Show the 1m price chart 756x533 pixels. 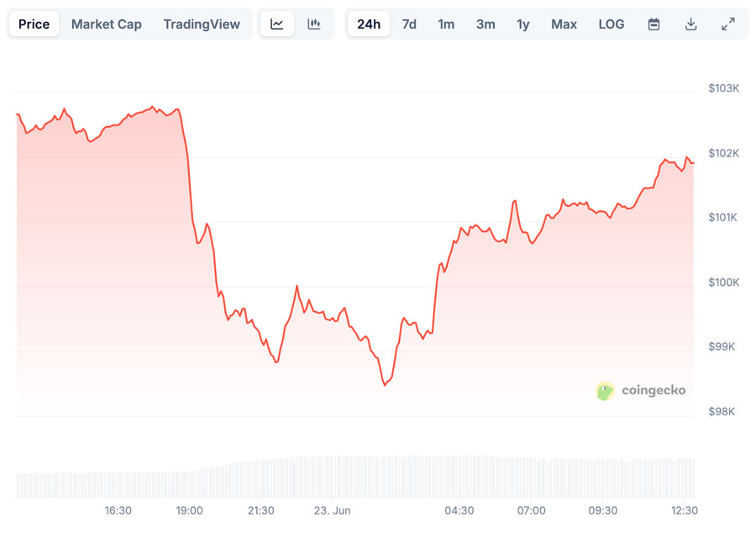446,24
